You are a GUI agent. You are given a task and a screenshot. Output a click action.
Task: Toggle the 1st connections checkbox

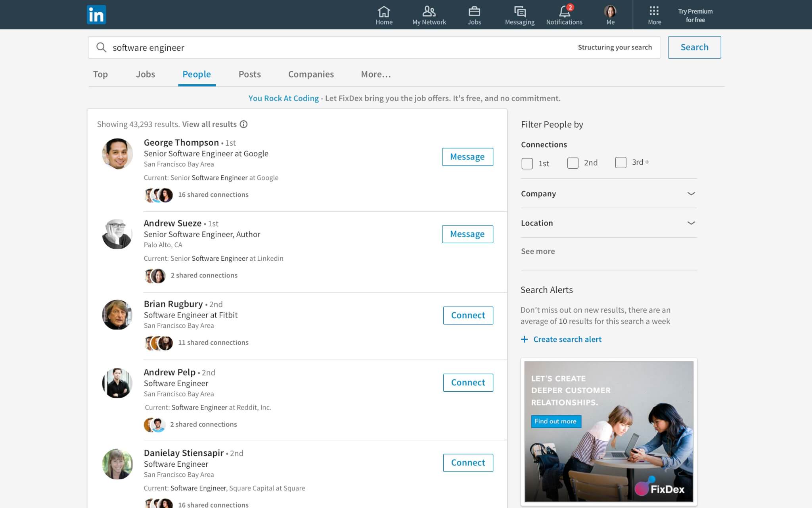pos(527,163)
